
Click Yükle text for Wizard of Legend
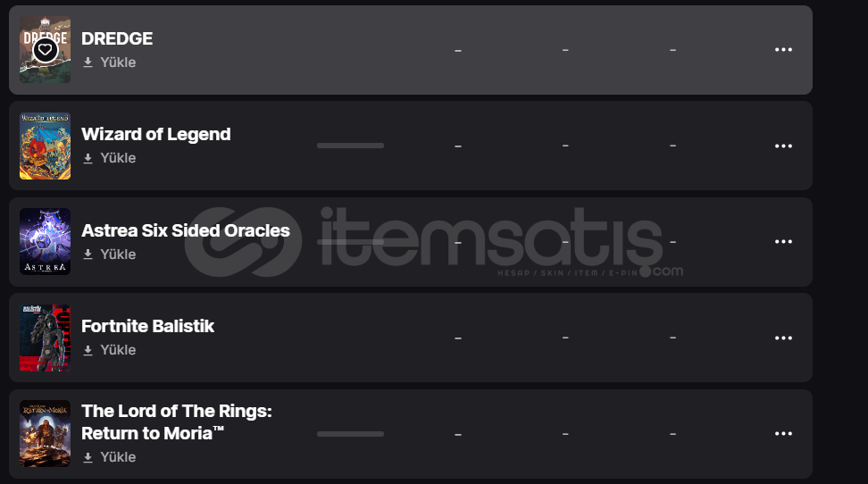tap(118, 158)
